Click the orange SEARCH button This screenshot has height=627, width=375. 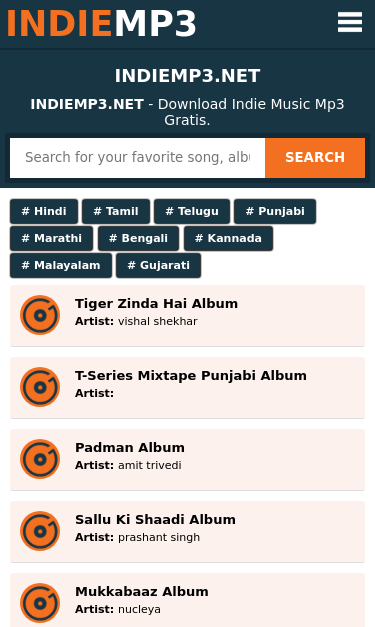(315, 158)
